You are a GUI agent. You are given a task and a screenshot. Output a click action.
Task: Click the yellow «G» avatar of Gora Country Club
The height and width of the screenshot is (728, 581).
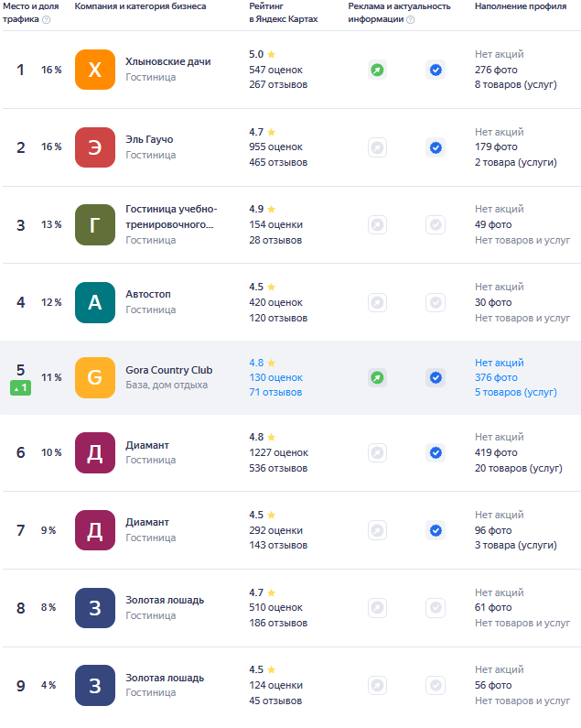point(95,377)
